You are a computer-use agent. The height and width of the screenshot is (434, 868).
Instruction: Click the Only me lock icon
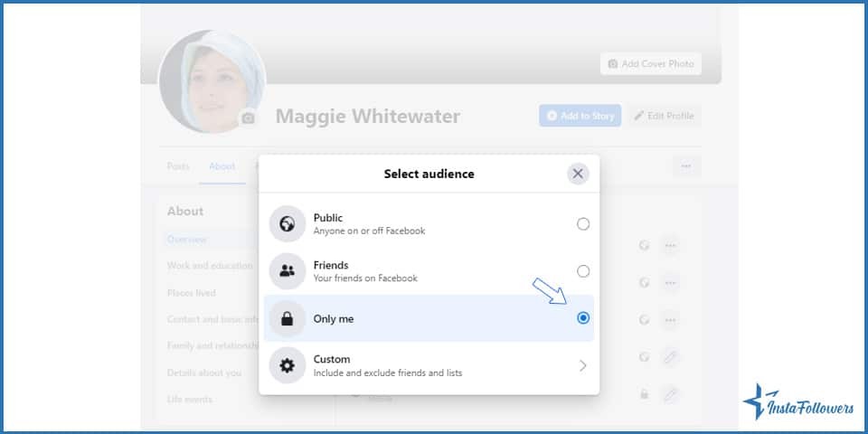(x=288, y=318)
